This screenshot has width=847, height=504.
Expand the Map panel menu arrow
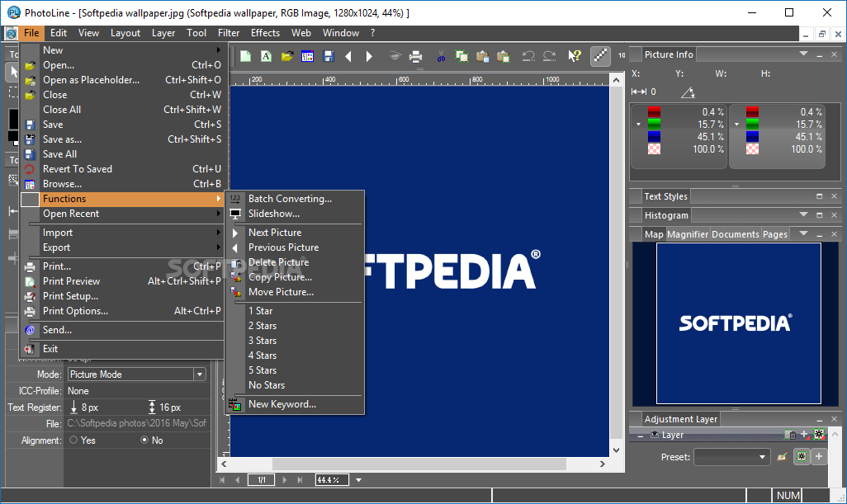click(804, 233)
